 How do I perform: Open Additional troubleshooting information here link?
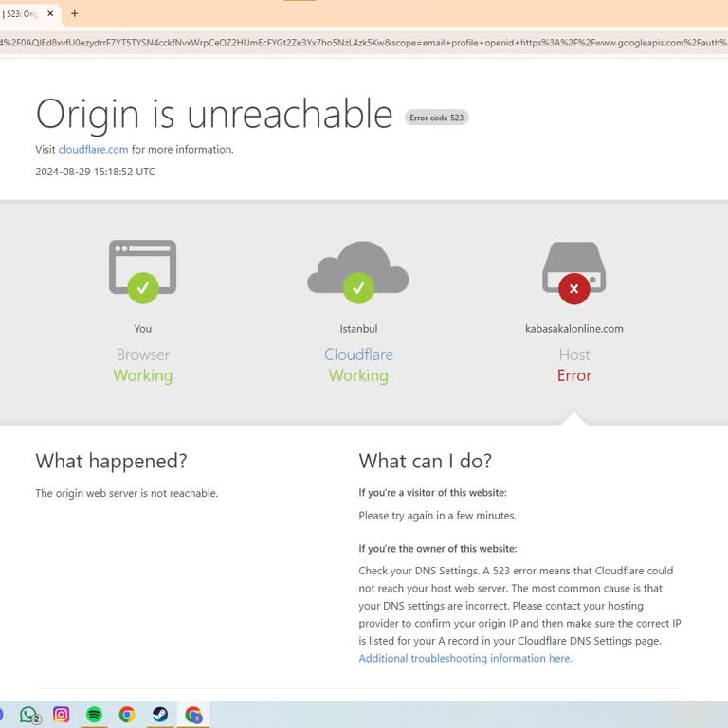point(465,659)
